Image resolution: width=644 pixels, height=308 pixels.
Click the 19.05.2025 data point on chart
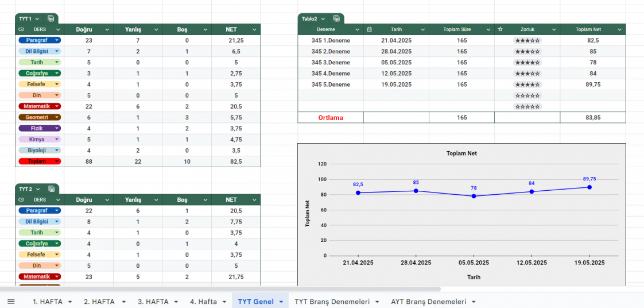click(x=589, y=187)
